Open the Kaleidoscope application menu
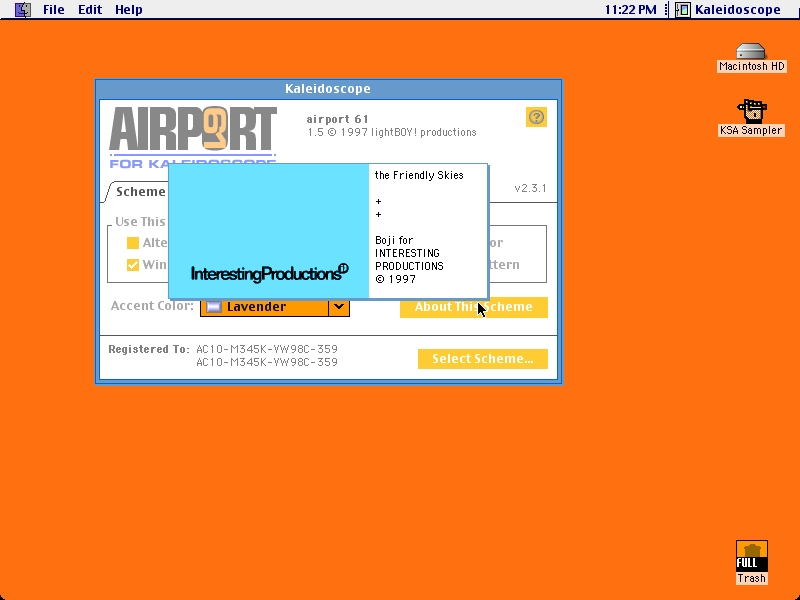The width and height of the screenshot is (800, 600). click(x=728, y=10)
